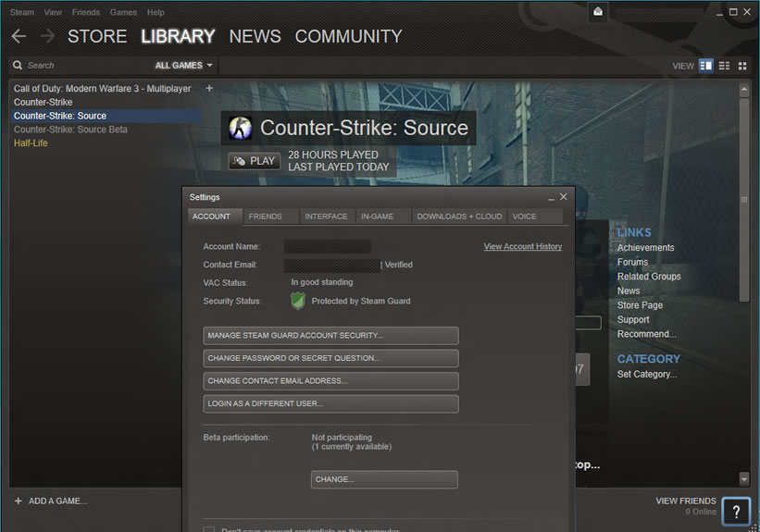The width and height of the screenshot is (760, 532).
Task: Open View Friends list
Action: click(685, 501)
